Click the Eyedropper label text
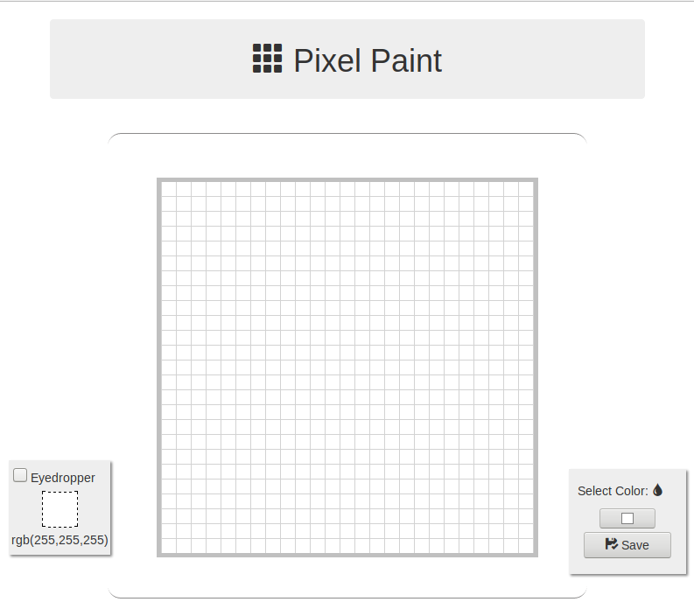The height and width of the screenshot is (616, 694). click(63, 478)
